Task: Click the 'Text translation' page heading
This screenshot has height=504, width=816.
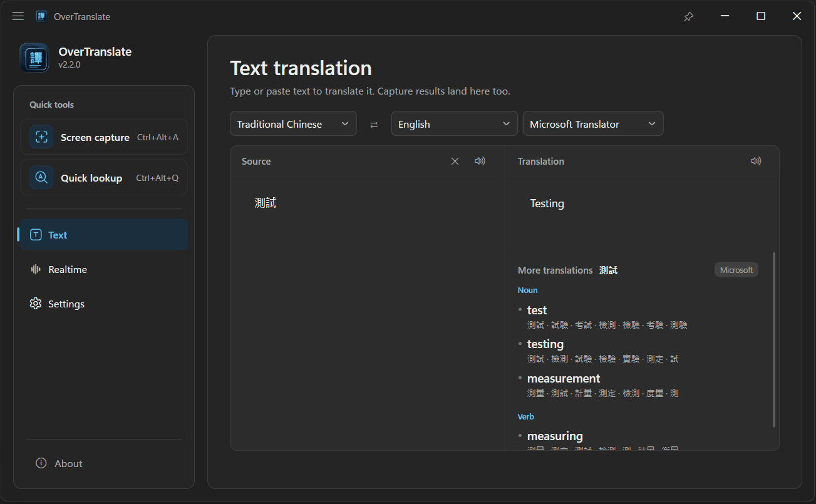Action: pos(301,68)
